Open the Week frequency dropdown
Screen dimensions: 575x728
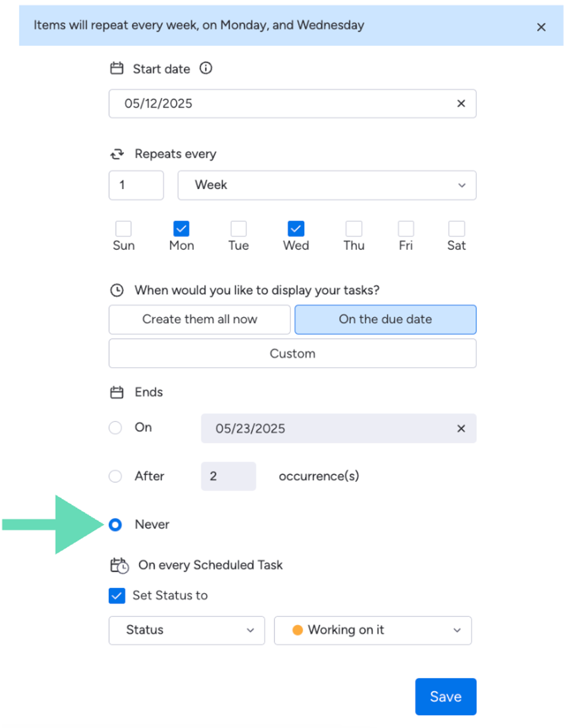(327, 185)
